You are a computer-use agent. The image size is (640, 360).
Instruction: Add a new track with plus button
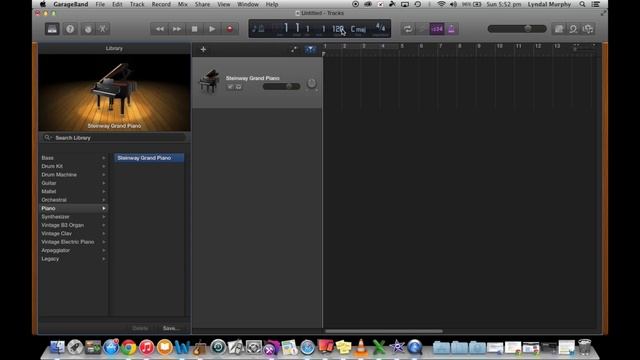click(203, 50)
